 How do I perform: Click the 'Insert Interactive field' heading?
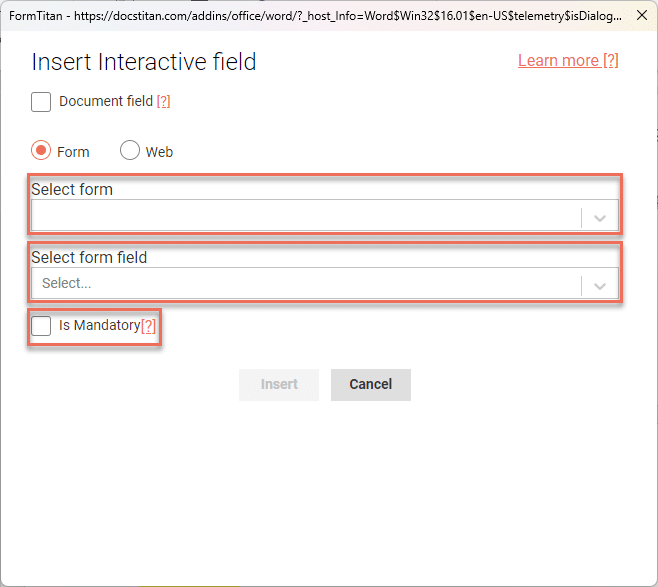tap(144, 62)
